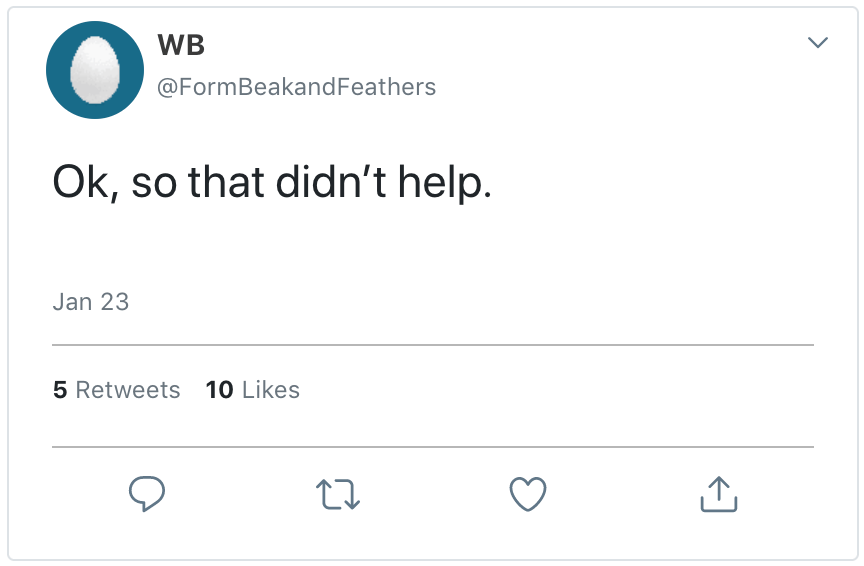Image resolution: width=864 pixels, height=566 pixels.
Task: Toggle the retweet arrows on this tweet
Action: [337, 494]
